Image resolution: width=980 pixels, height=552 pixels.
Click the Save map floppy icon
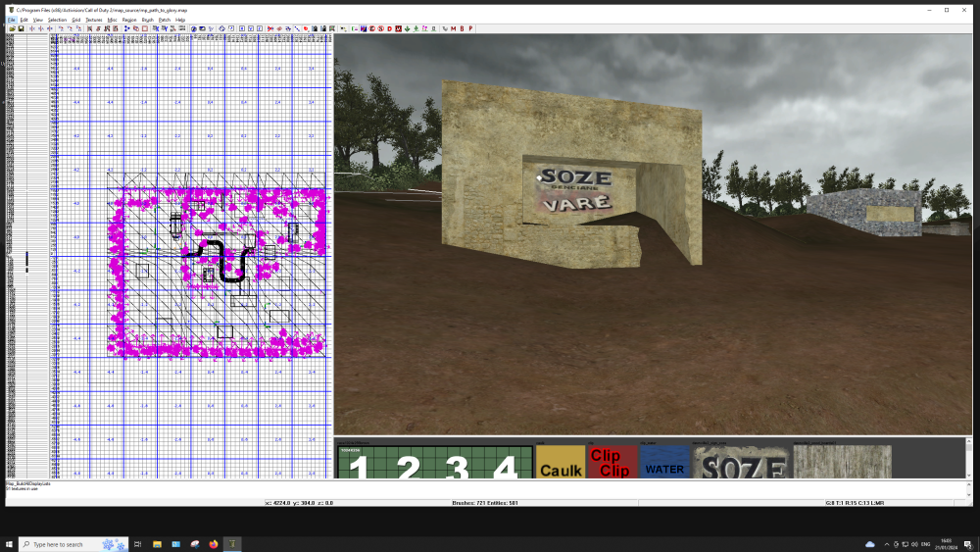[21, 28]
